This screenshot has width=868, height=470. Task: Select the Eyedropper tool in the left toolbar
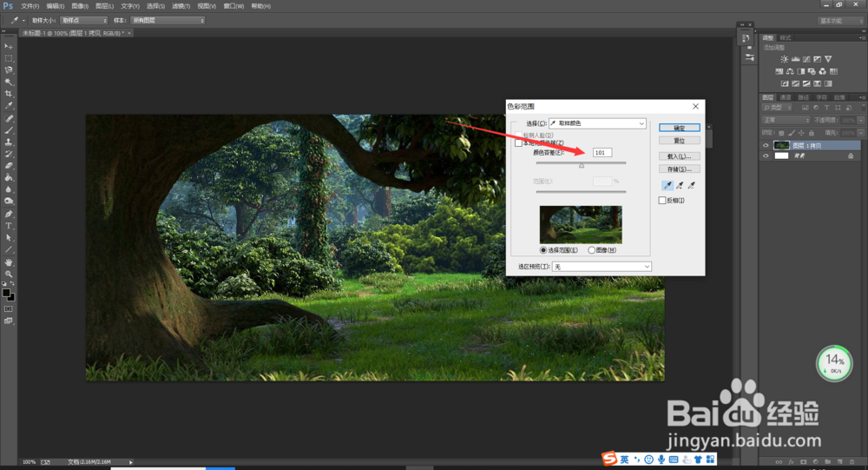pos(9,105)
